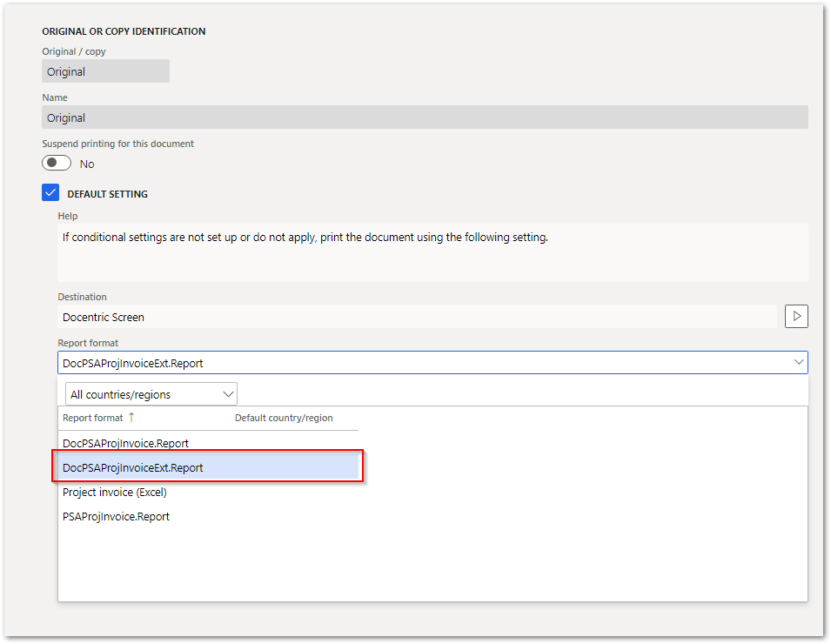Uncheck the DEFAULT SETTING checkbox
831x644 pixels.
point(50,192)
